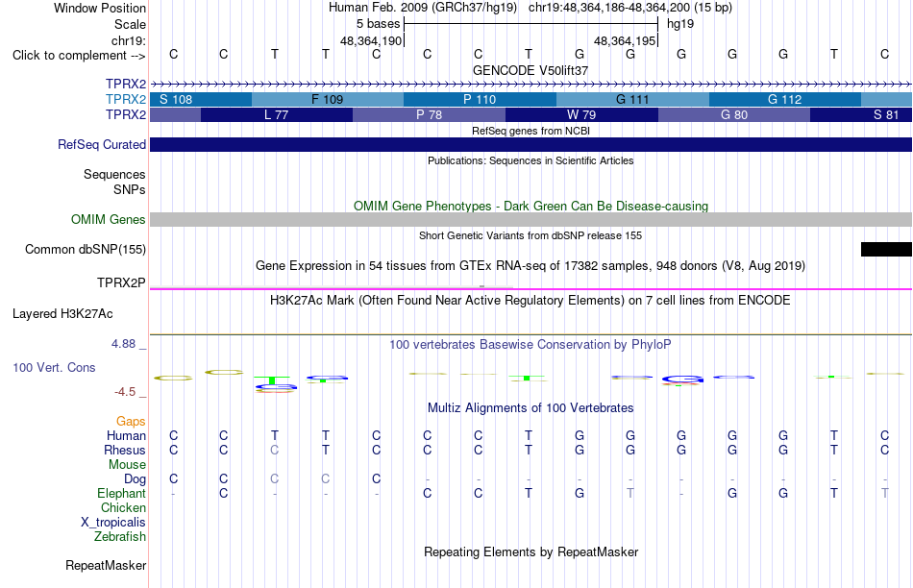Select the G 112 codon block

[x=785, y=100]
